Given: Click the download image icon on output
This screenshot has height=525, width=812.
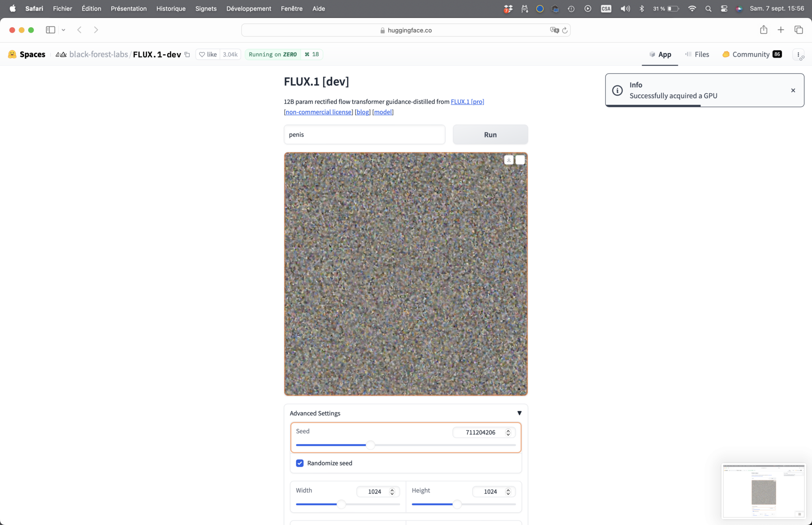Looking at the screenshot, I should tap(509, 160).
